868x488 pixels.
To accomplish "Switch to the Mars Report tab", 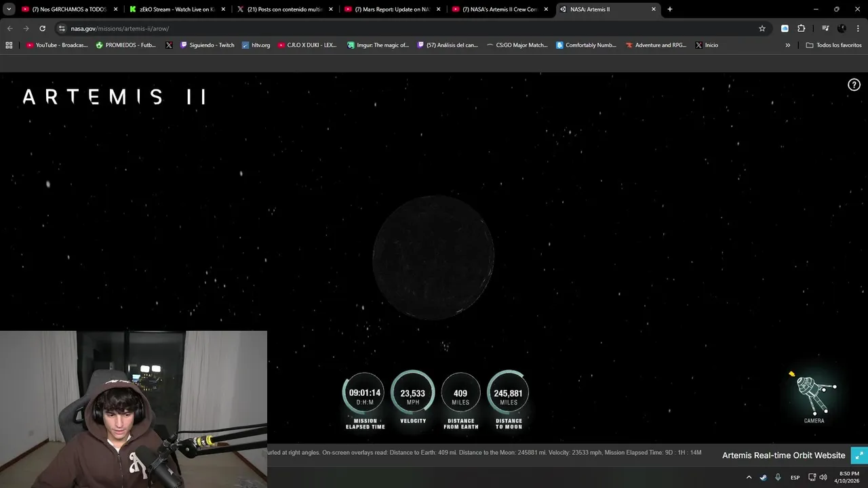I will 392,9.
